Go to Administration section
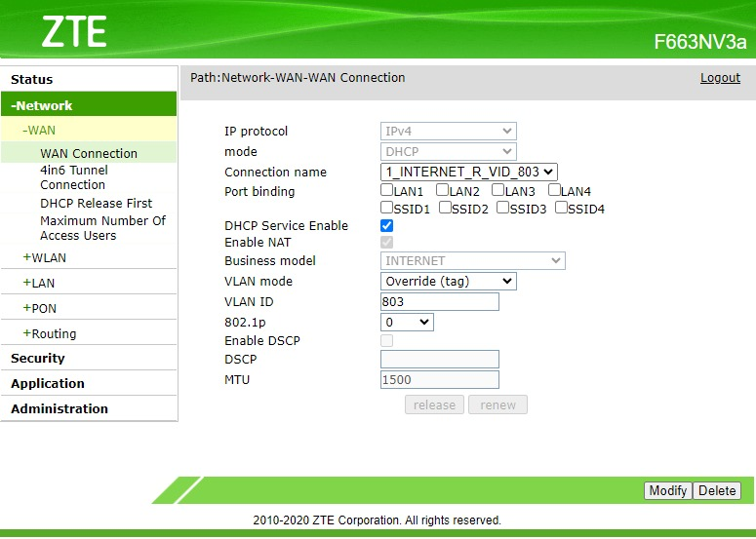 60,408
